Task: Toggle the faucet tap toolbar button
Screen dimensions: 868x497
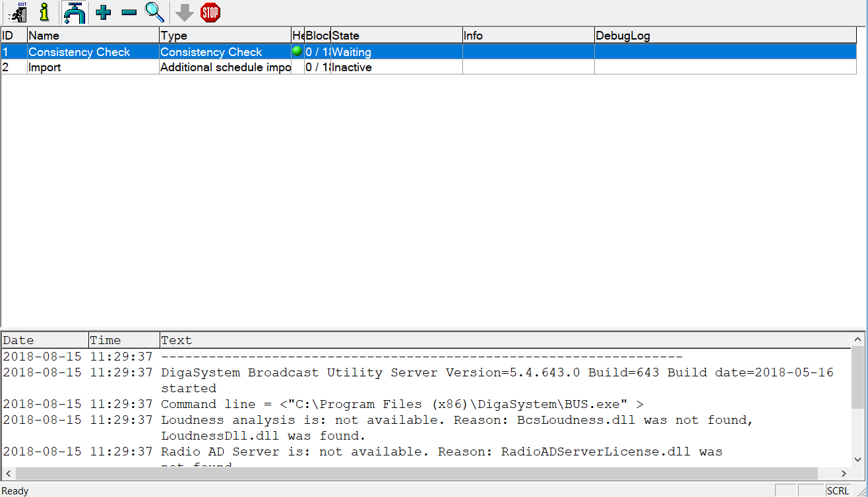Action: tap(75, 12)
